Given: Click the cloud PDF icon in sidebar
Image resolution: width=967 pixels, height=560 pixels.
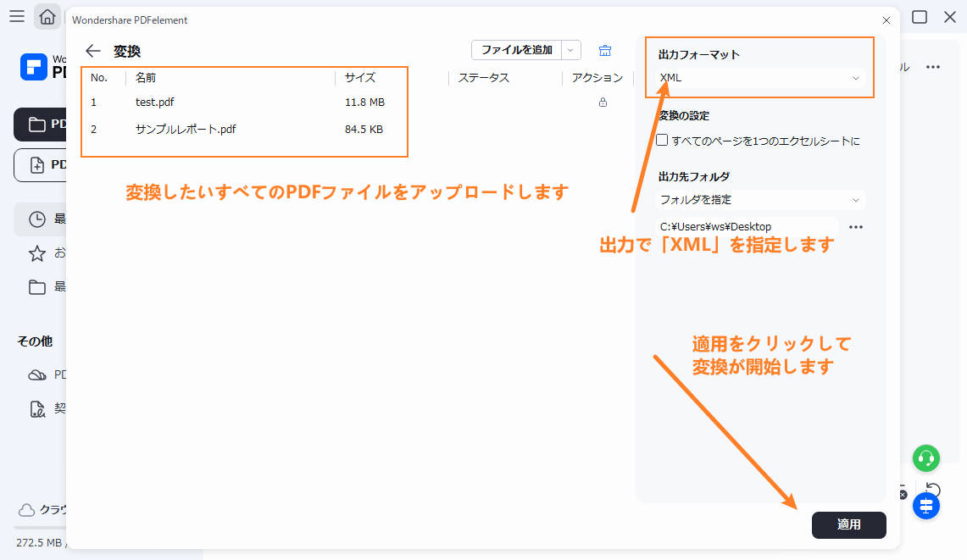Looking at the screenshot, I should [x=38, y=374].
